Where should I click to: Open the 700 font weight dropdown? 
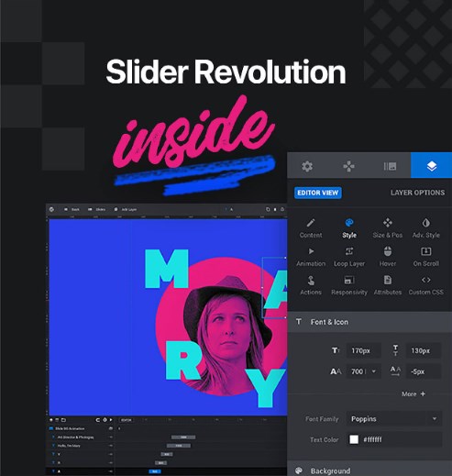(363, 371)
